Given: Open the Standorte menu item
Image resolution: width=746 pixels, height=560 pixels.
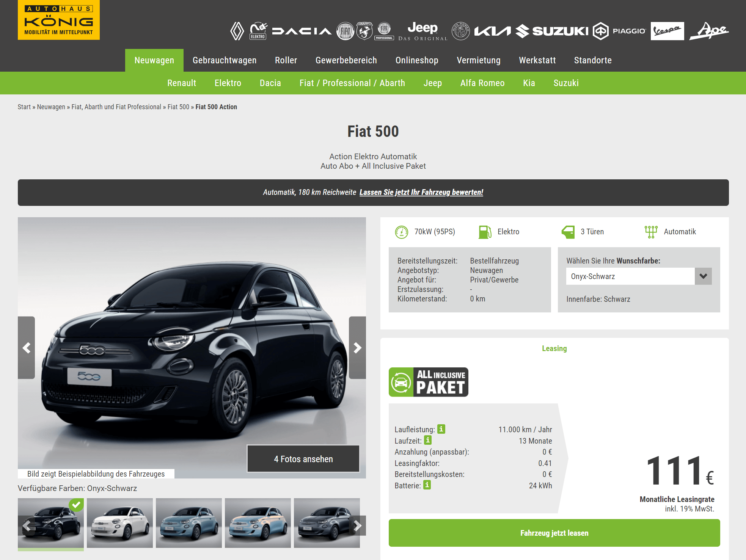Looking at the screenshot, I should pyautogui.click(x=593, y=60).
